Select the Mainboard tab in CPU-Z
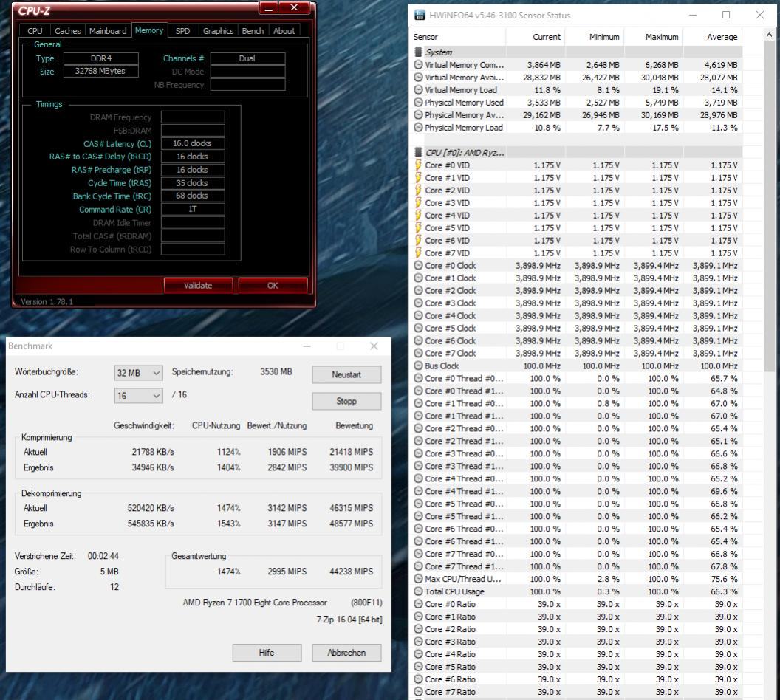This screenshot has width=780, height=700. [108, 31]
